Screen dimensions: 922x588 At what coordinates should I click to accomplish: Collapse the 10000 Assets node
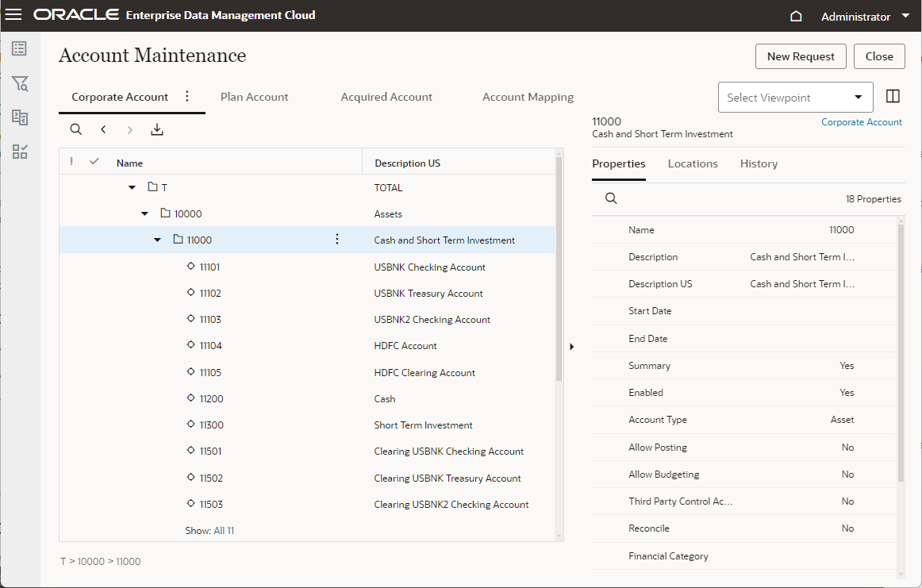[144, 213]
